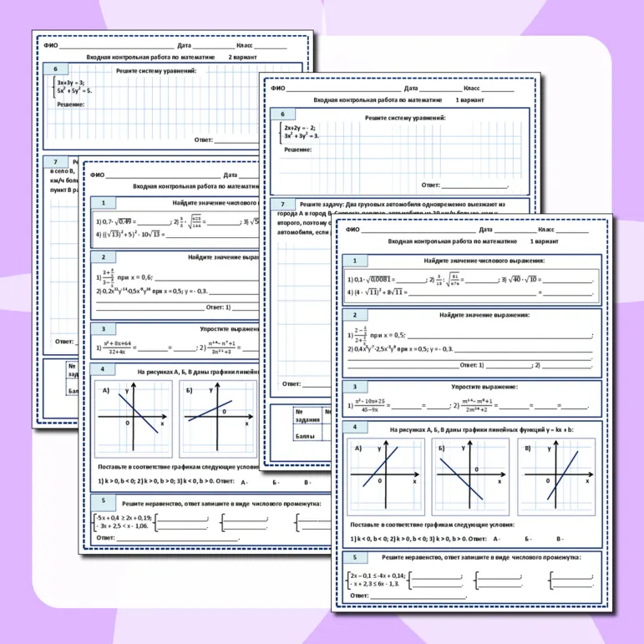This screenshot has height=644, width=644.
Task: Click task number box 2 on the front-most worksheet
Action: point(355,315)
